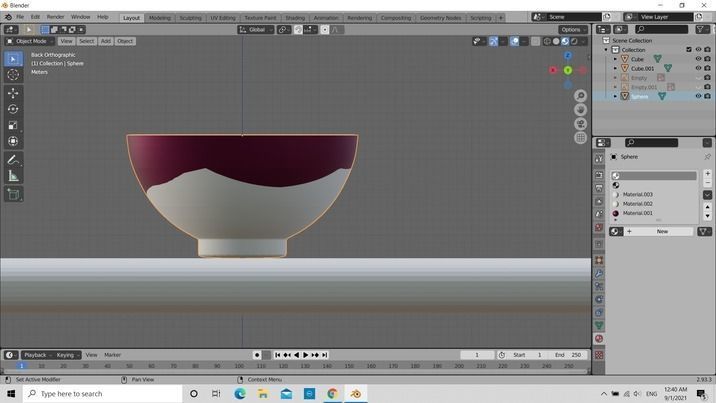Open the Particles properties tab
Viewport: 716px width, 403px height.
point(599,286)
